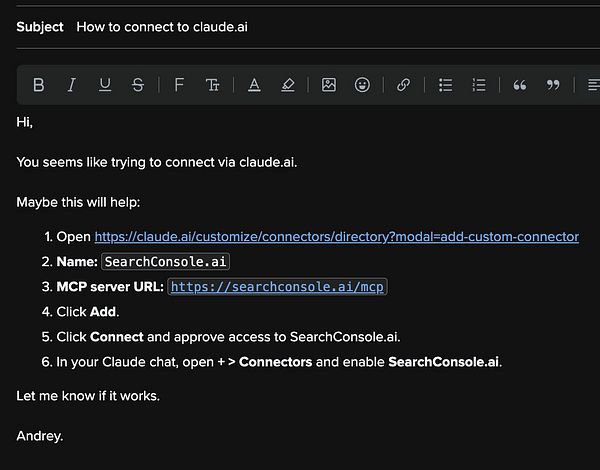Screen dimensions: 600x470
Task: Click the "Maybe this will help:" line
Action: pyautogui.click(x=78, y=202)
